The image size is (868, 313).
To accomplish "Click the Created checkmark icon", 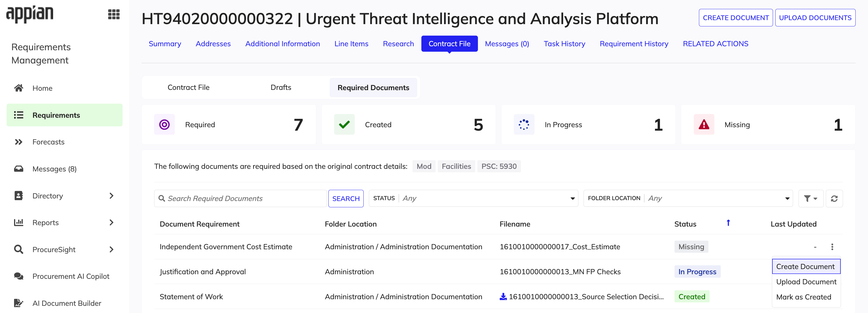I will tap(344, 125).
